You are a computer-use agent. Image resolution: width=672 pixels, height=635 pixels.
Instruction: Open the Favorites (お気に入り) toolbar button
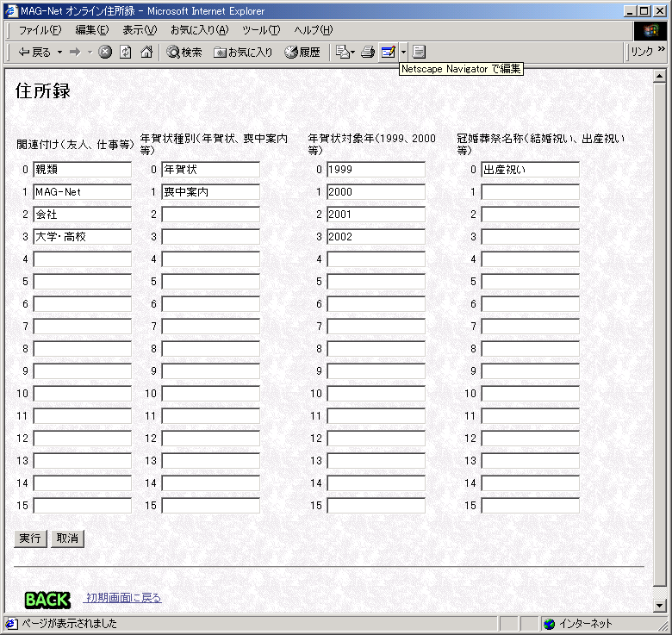point(244,53)
